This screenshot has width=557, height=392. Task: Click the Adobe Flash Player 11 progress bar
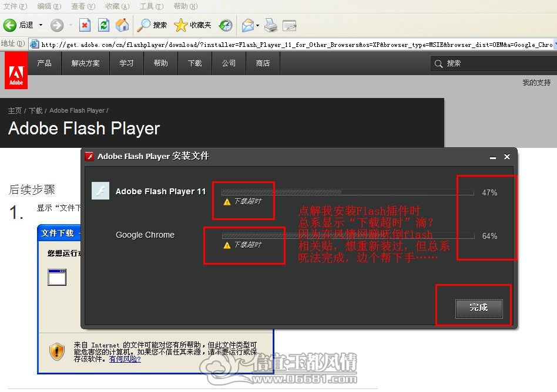click(348, 192)
